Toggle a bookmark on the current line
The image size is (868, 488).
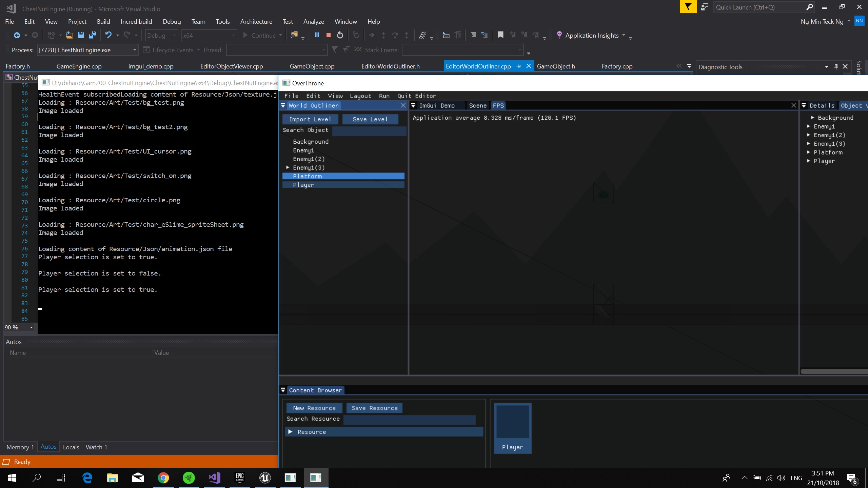tap(500, 35)
